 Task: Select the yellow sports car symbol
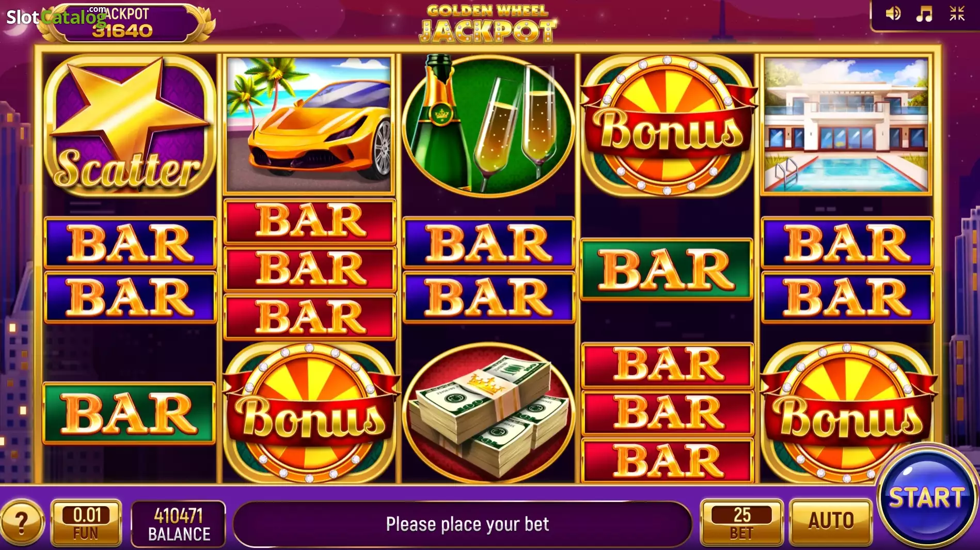309,125
